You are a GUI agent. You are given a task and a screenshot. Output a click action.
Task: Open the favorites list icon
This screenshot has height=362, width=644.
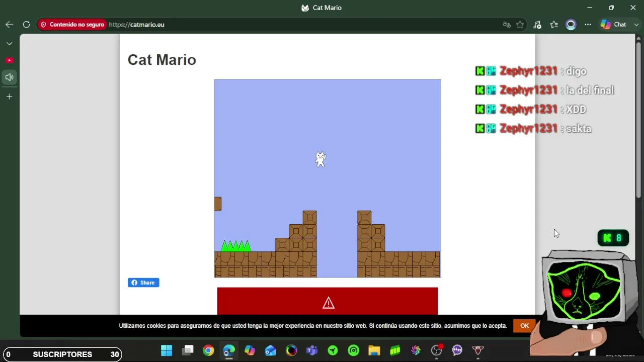click(x=554, y=25)
